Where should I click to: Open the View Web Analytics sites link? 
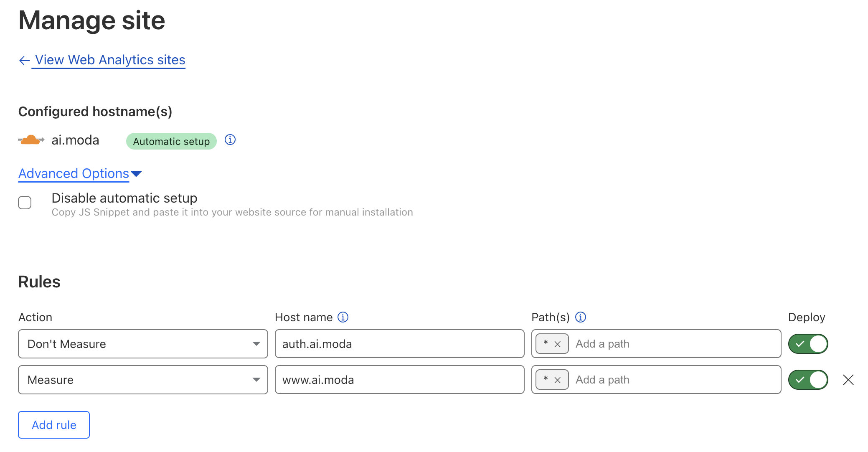(110, 60)
